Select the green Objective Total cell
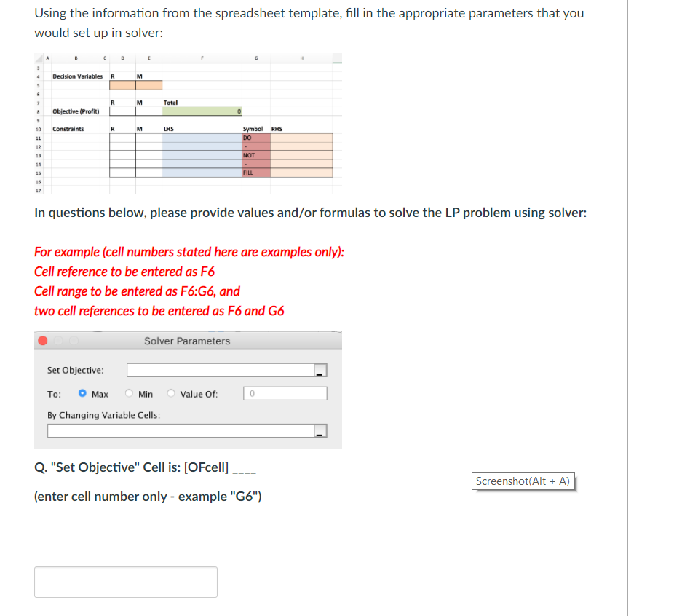The height and width of the screenshot is (616, 690). point(201,111)
